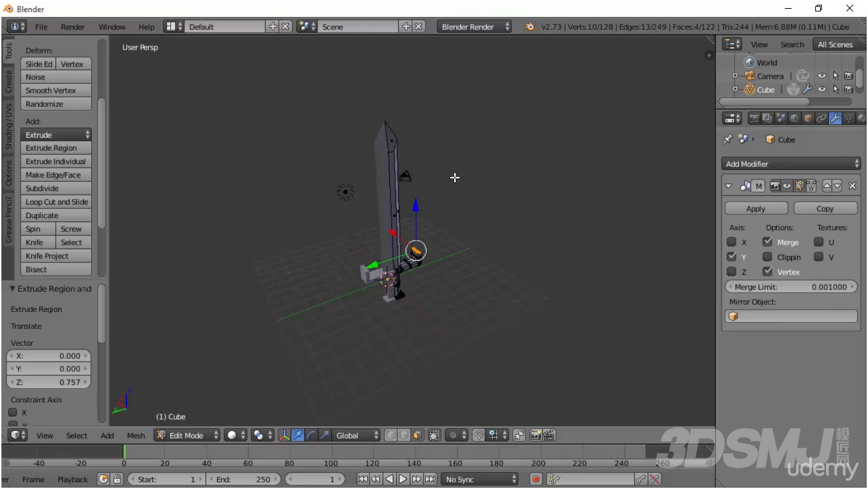
Task: Expand the Camera object in the outliner
Action: [x=735, y=76]
